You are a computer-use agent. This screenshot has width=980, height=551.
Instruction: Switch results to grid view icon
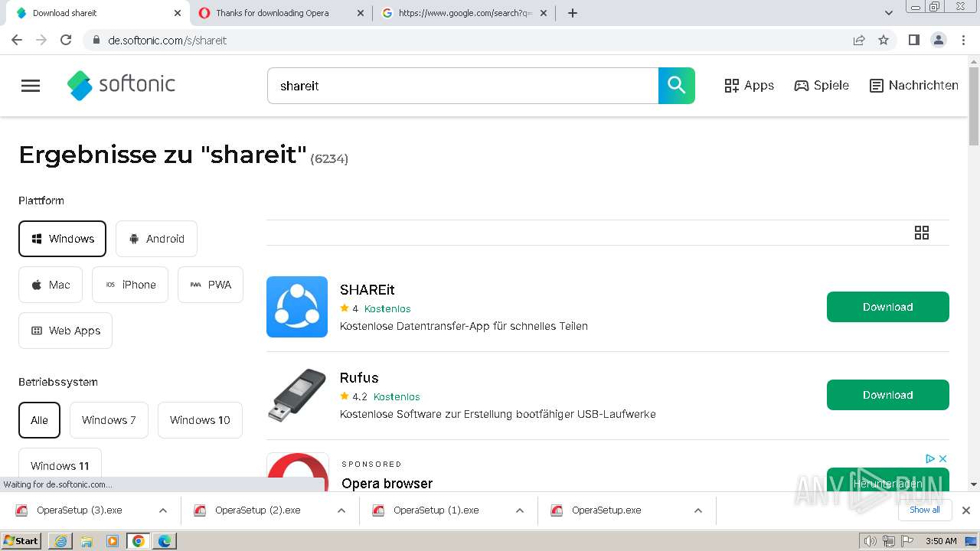coord(922,233)
